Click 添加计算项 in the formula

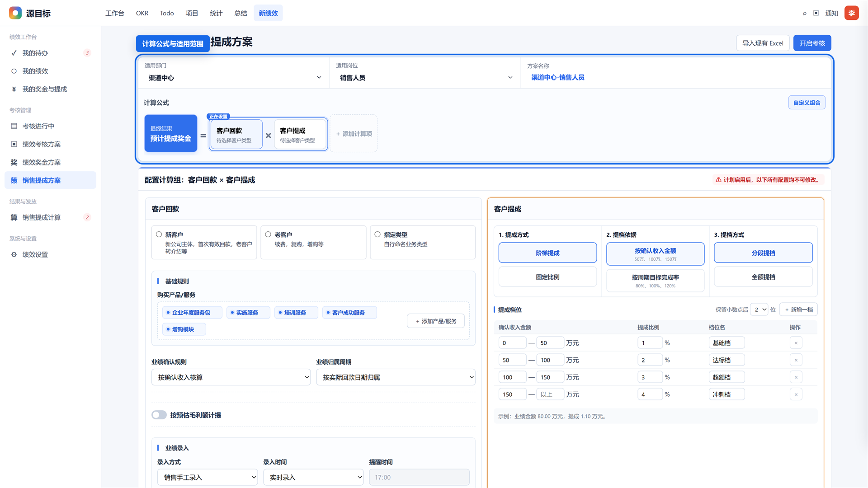pyautogui.click(x=354, y=134)
